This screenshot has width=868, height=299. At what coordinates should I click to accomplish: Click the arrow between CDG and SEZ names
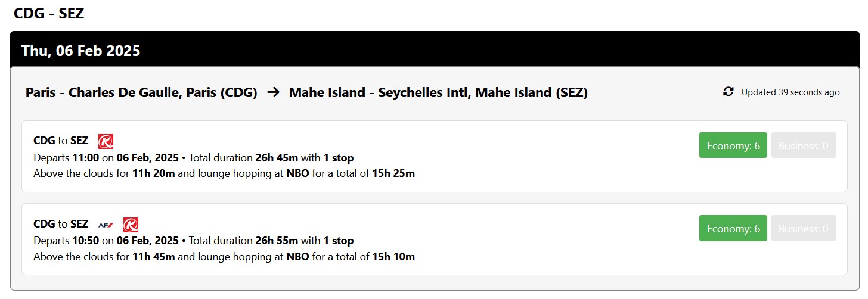pos(273,92)
